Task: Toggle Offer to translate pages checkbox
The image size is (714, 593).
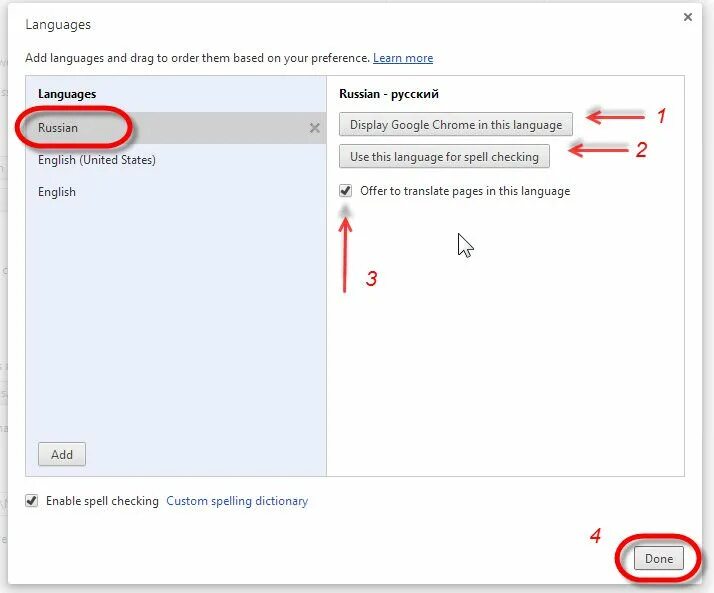Action: (346, 190)
